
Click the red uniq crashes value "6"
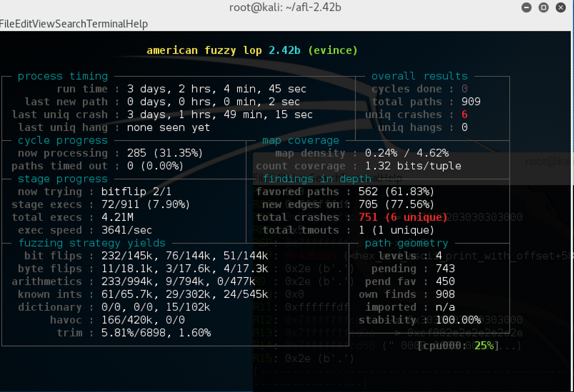pyautogui.click(x=465, y=115)
